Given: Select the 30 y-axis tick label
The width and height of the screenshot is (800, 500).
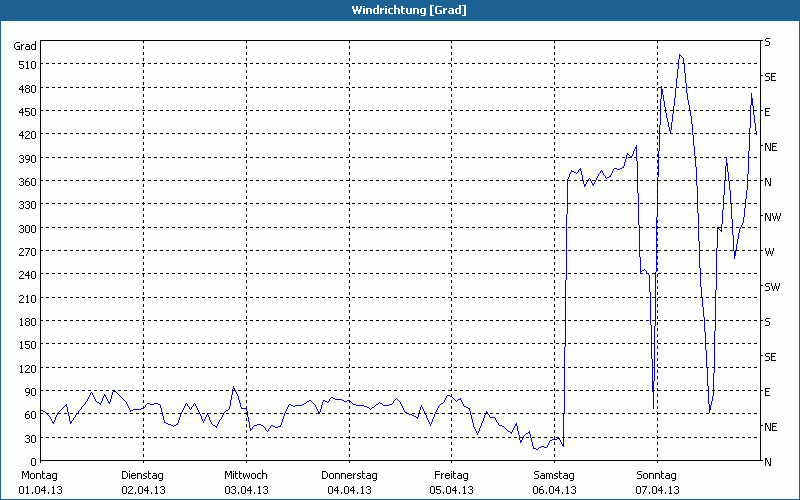Looking at the screenshot, I should (x=31, y=439).
